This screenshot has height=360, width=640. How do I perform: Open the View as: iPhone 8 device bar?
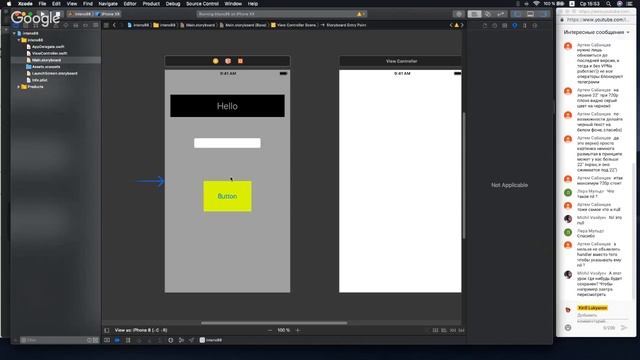[x=141, y=330]
